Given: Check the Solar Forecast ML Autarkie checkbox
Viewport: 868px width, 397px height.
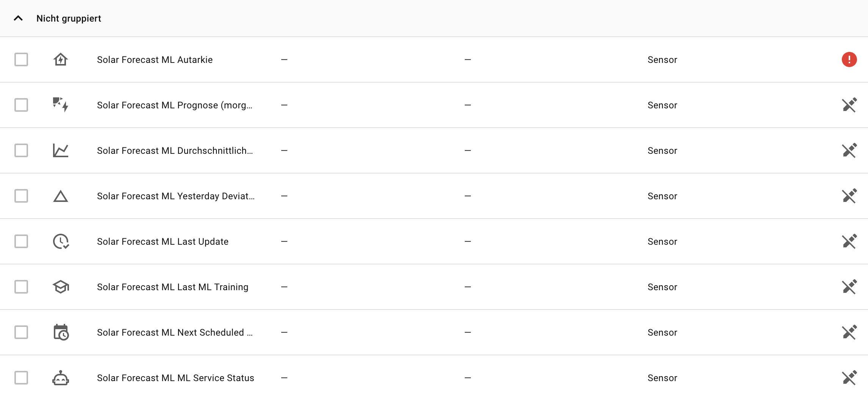Looking at the screenshot, I should pos(21,59).
